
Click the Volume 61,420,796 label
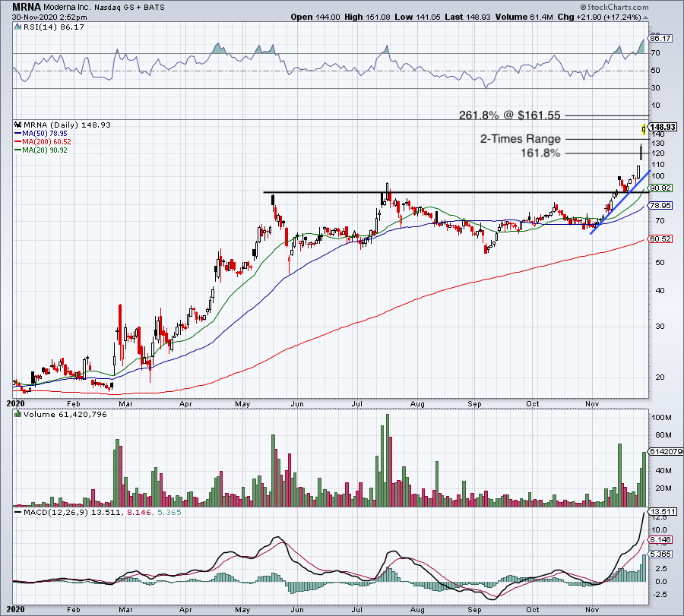click(65, 414)
